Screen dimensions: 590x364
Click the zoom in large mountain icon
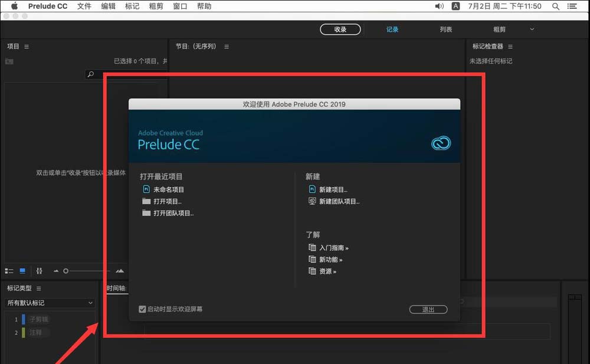(x=120, y=271)
